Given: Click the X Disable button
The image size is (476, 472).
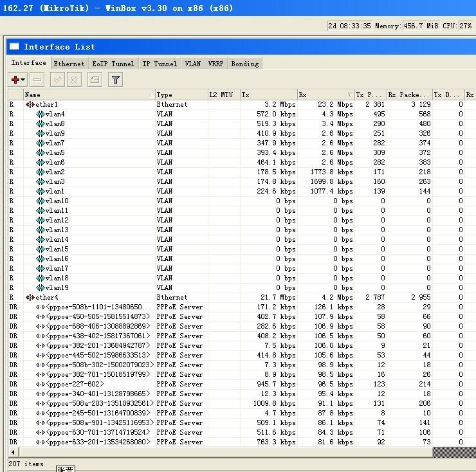Looking at the screenshot, I should pos(74,80).
